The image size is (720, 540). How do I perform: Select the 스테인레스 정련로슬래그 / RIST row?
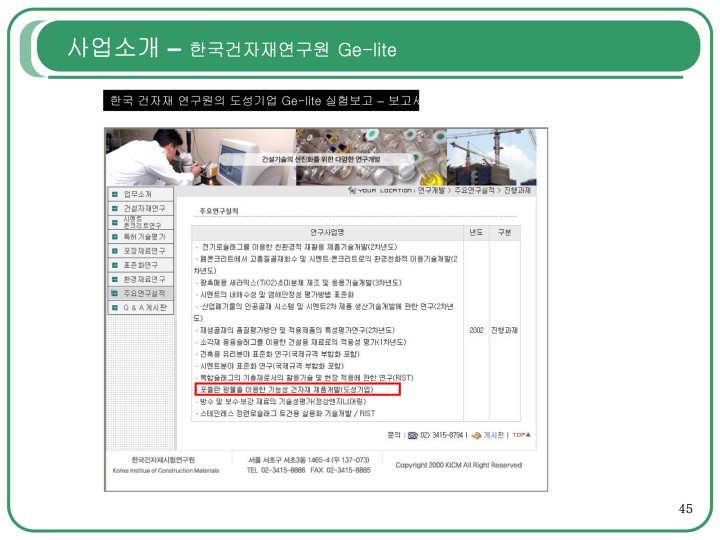coord(286,414)
